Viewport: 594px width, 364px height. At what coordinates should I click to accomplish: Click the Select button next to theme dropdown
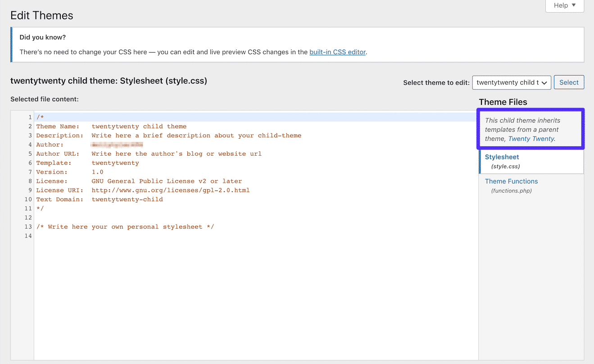pyautogui.click(x=568, y=82)
